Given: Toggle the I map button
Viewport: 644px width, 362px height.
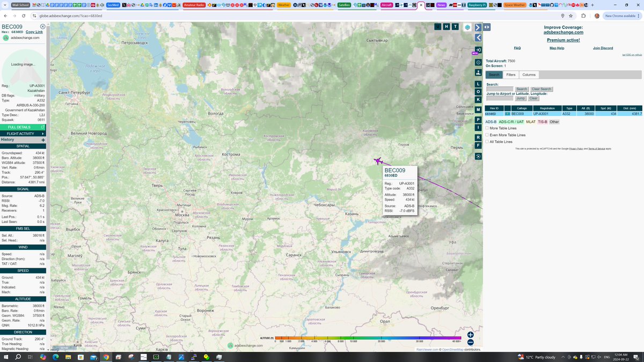Looking at the screenshot, I should (x=478, y=127).
